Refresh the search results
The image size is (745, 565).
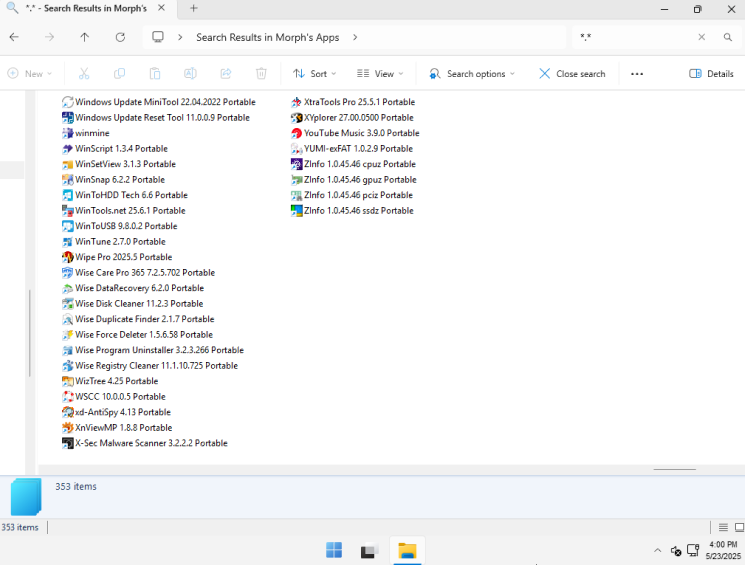[120, 37]
